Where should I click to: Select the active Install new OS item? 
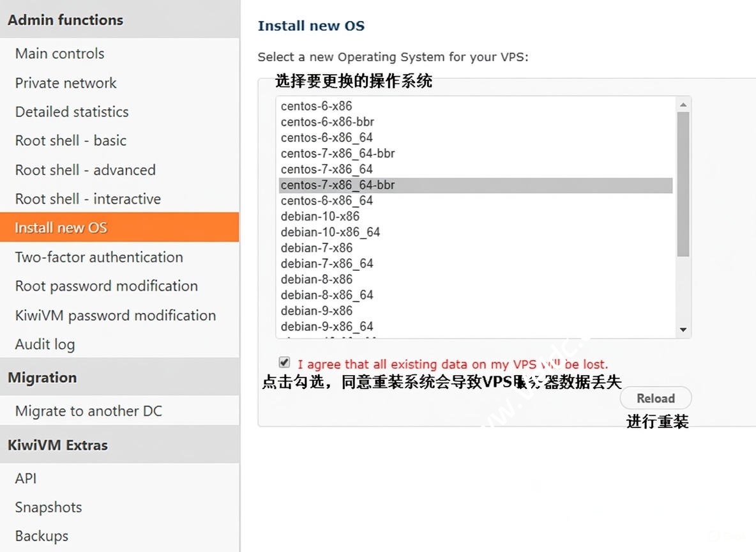click(61, 227)
